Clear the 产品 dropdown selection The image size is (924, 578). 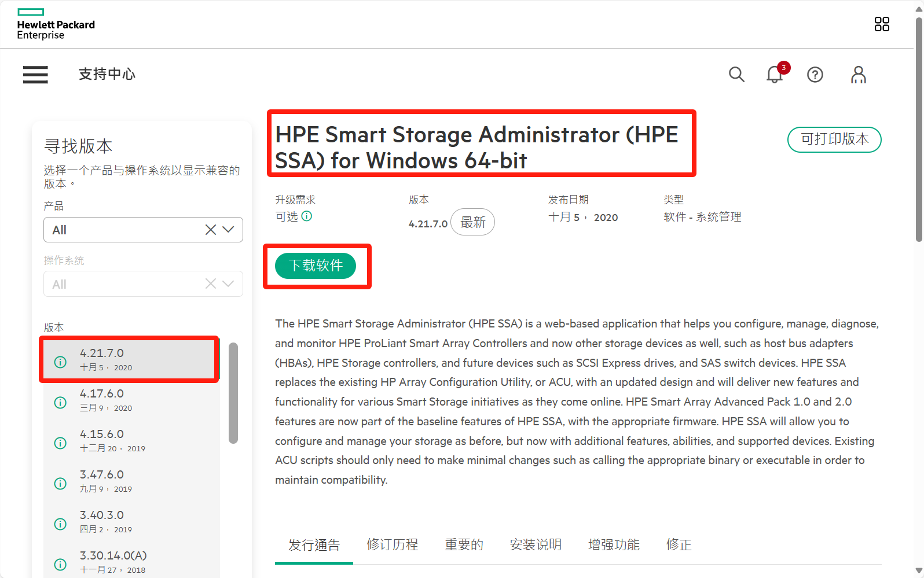[x=211, y=230]
